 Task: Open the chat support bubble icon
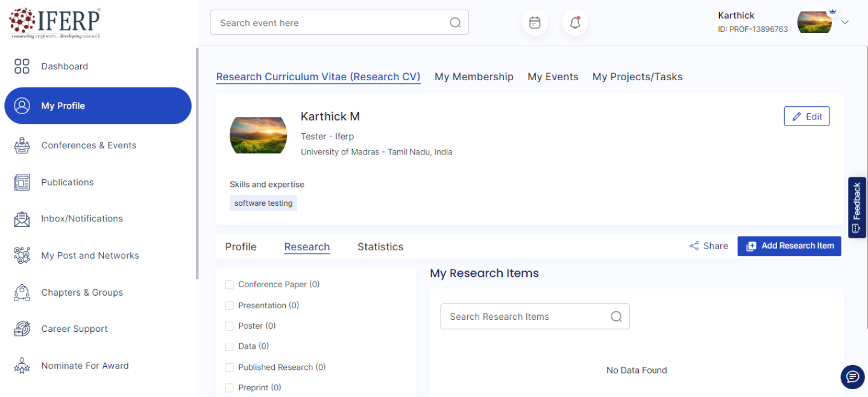(x=852, y=377)
